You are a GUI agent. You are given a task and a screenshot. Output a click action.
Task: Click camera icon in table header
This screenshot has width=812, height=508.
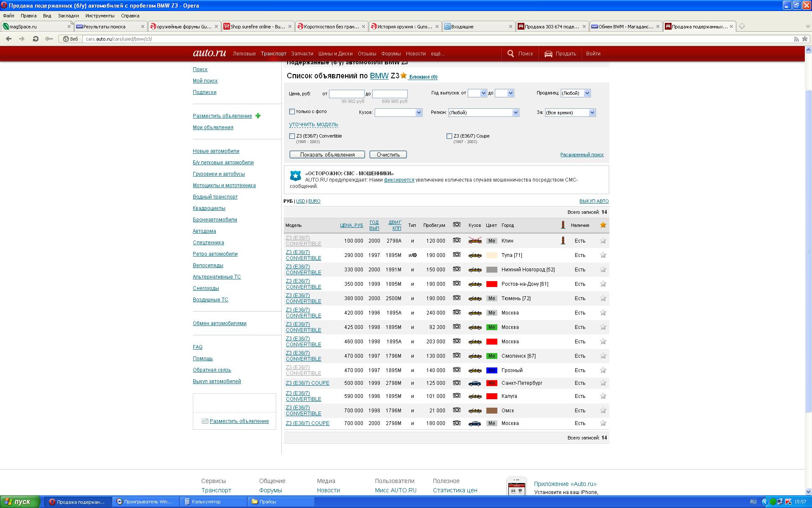[x=457, y=225]
